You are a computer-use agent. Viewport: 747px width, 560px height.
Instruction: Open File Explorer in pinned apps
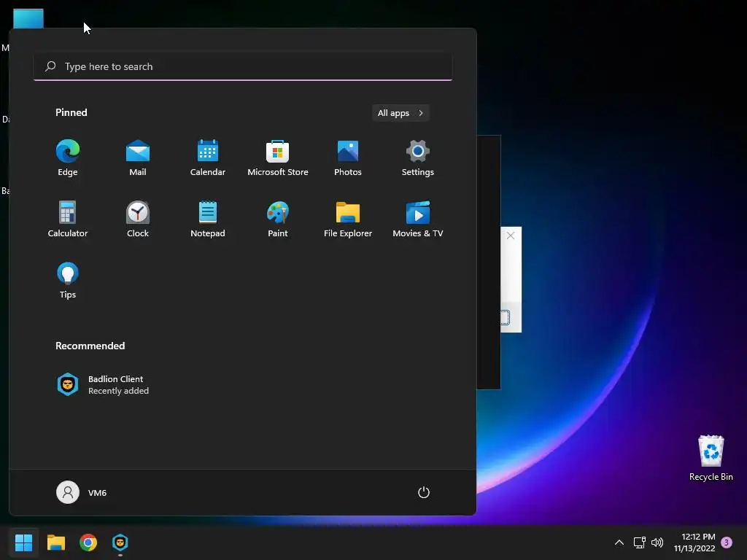click(x=348, y=219)
